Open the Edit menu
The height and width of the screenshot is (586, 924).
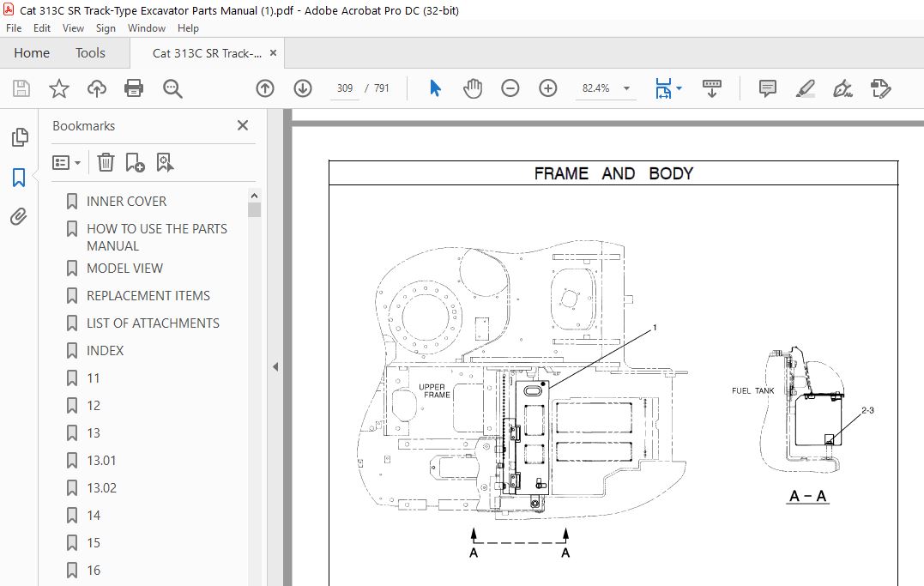click(41, 27)
